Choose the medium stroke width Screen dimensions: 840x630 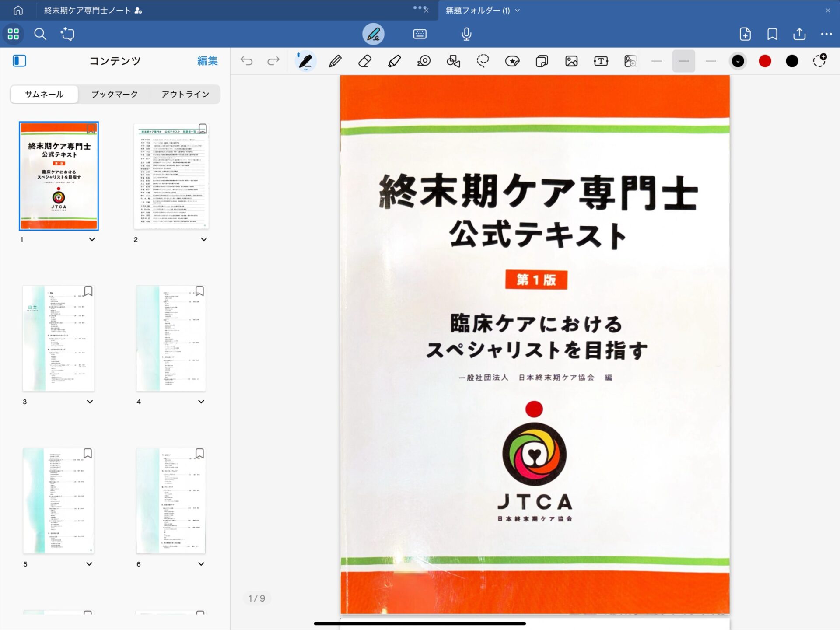coord(683,61)
